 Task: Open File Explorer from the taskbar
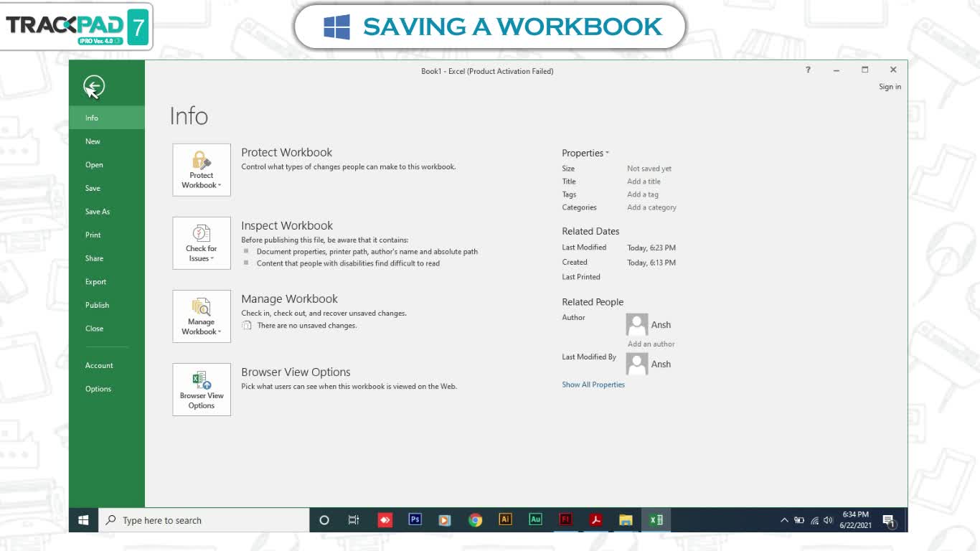point(626,520)
